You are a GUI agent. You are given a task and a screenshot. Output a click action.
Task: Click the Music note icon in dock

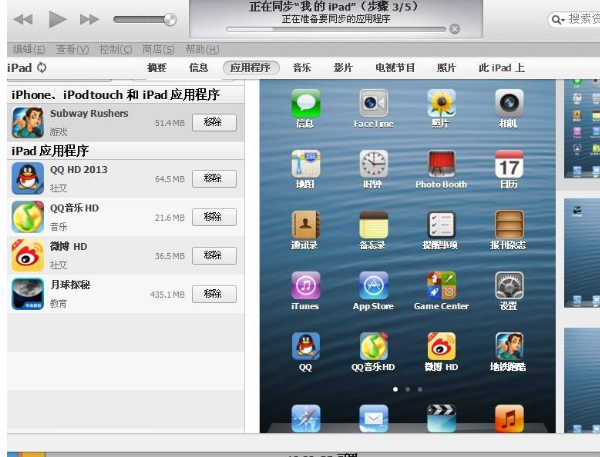(509, 418)
